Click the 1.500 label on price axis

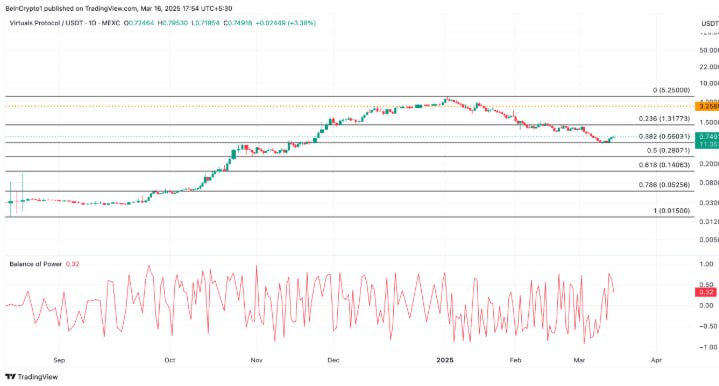[709, 123]
